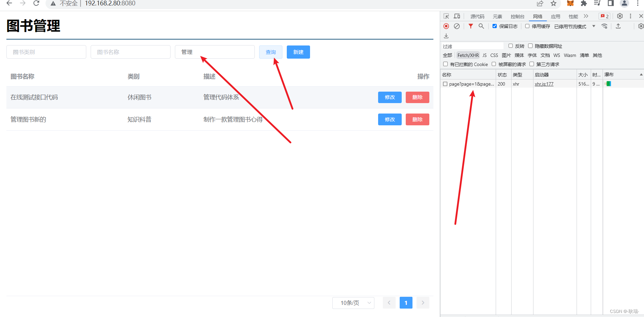Check the 被屏蔽的请求 checkbox
644x317 pixels.
click(x=494, y=64)
